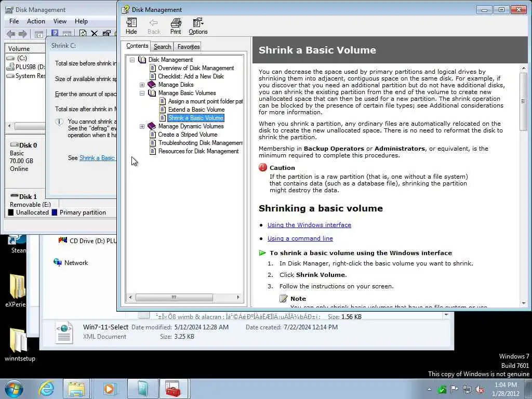Open 'Extend a Basic Volume' topic

[196, 110]
